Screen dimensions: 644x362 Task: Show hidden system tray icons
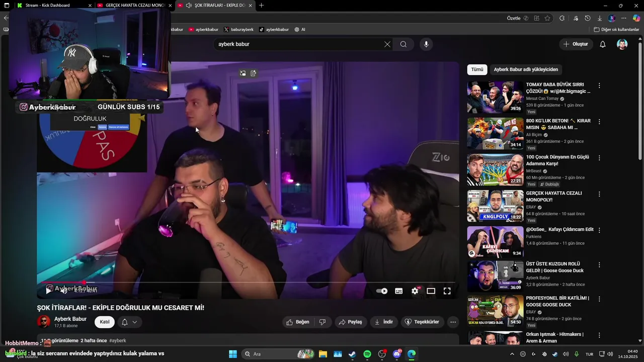pos(512,354)
